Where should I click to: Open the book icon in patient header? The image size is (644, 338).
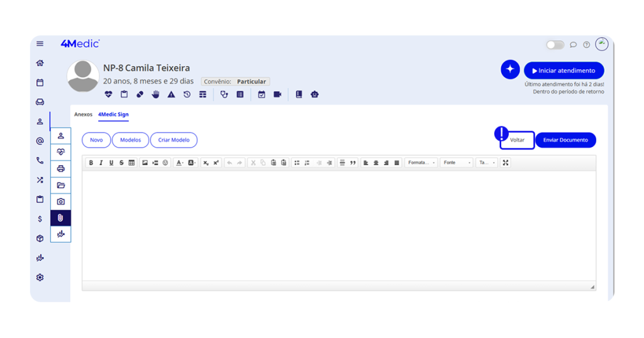[299, 94]
